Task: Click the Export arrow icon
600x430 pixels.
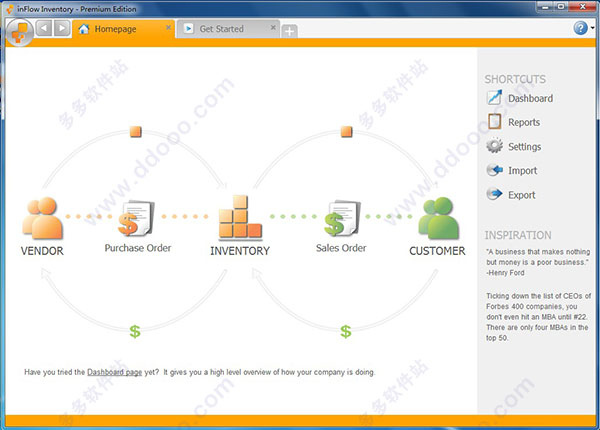Action: coord(494,194)
